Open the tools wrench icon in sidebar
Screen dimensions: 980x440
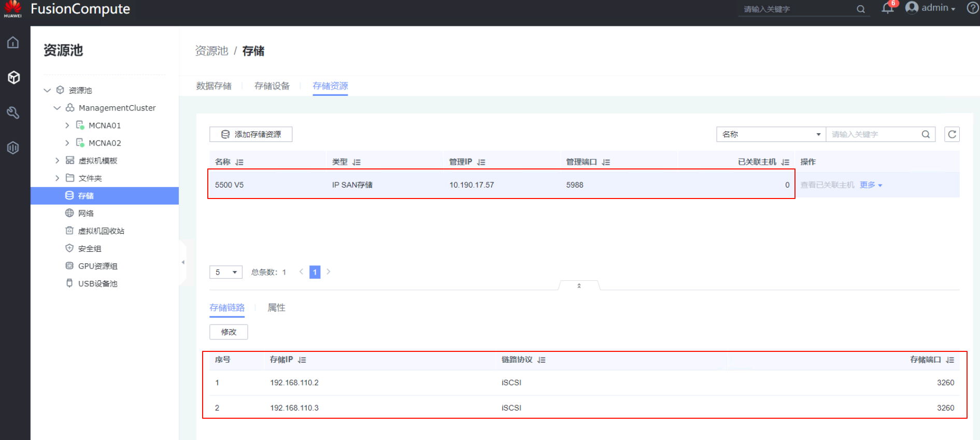pyautogui.click(x=13, y=112)
